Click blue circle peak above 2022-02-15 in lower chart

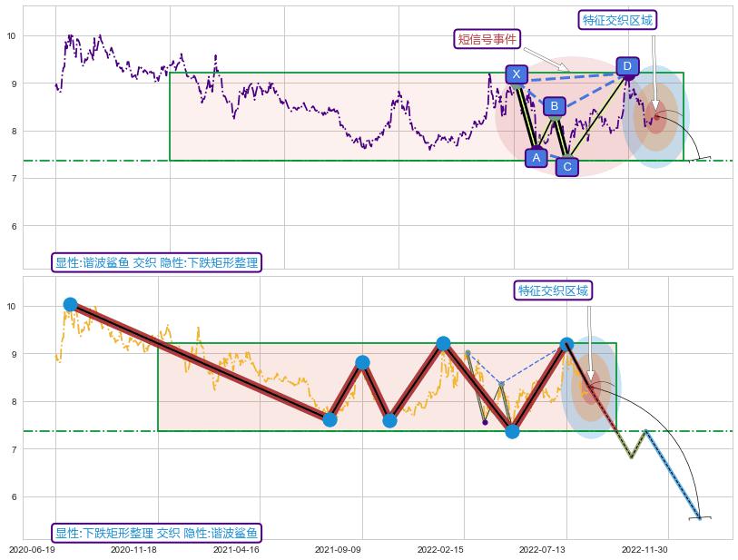coord(443,343)
